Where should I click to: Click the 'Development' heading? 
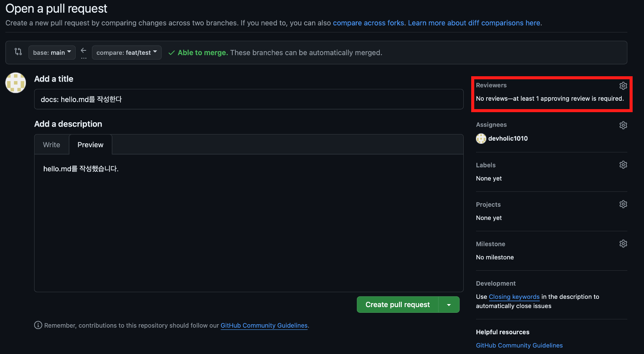[496, 283]
